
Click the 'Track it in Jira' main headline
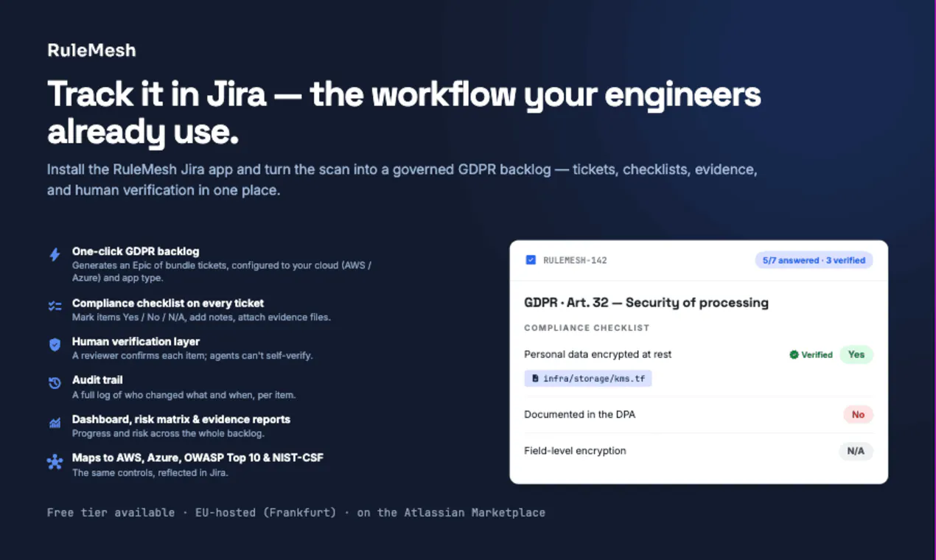[404, 113]
